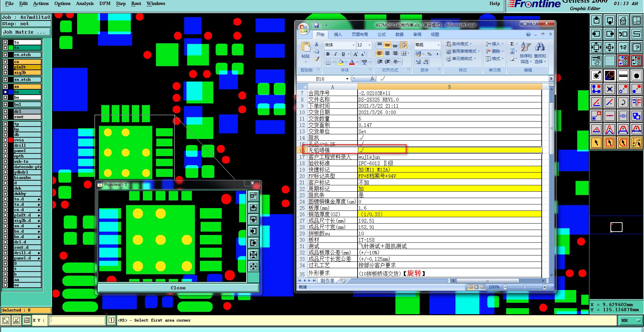
Task: Click the Italic icon in Excel ribbon
Action: point(335,54)
